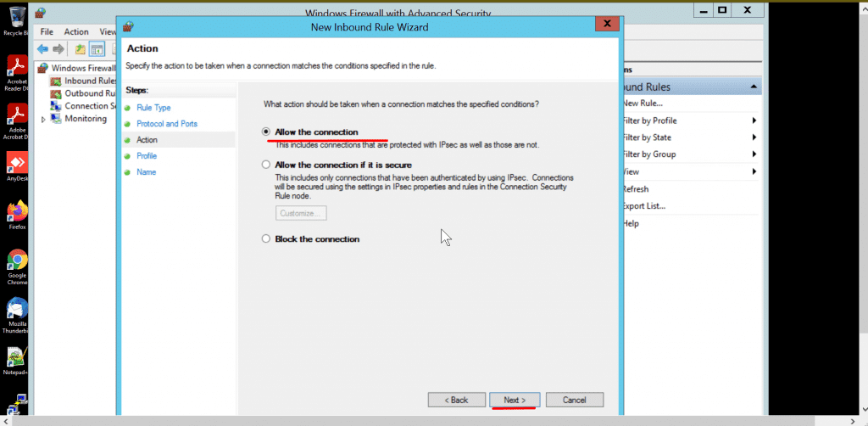Select the 'Allow the connection' radio button

[266, 132]
